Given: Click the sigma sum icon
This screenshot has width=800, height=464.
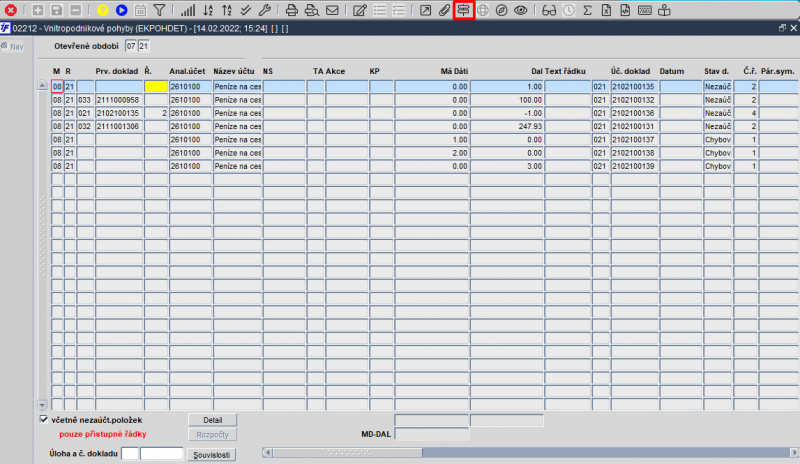Looking at the screenshot, I should coord(587,10).
